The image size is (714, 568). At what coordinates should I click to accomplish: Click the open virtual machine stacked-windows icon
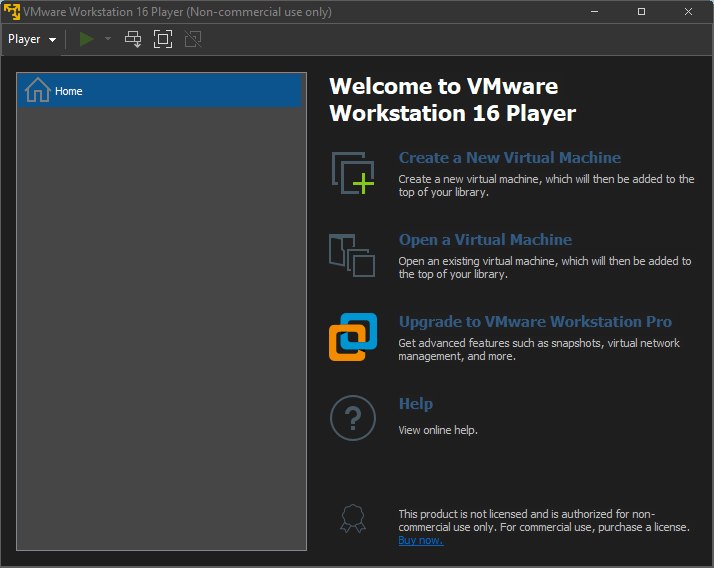[352, 255]
